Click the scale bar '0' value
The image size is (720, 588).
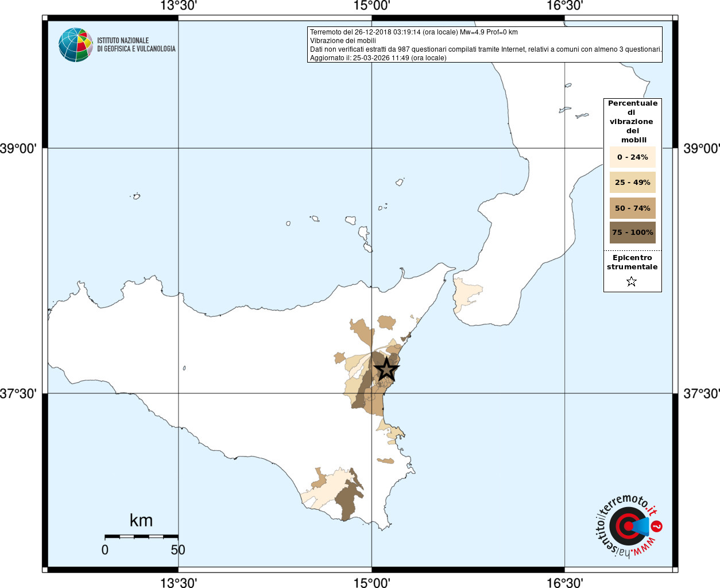click(x=105, y=550)
